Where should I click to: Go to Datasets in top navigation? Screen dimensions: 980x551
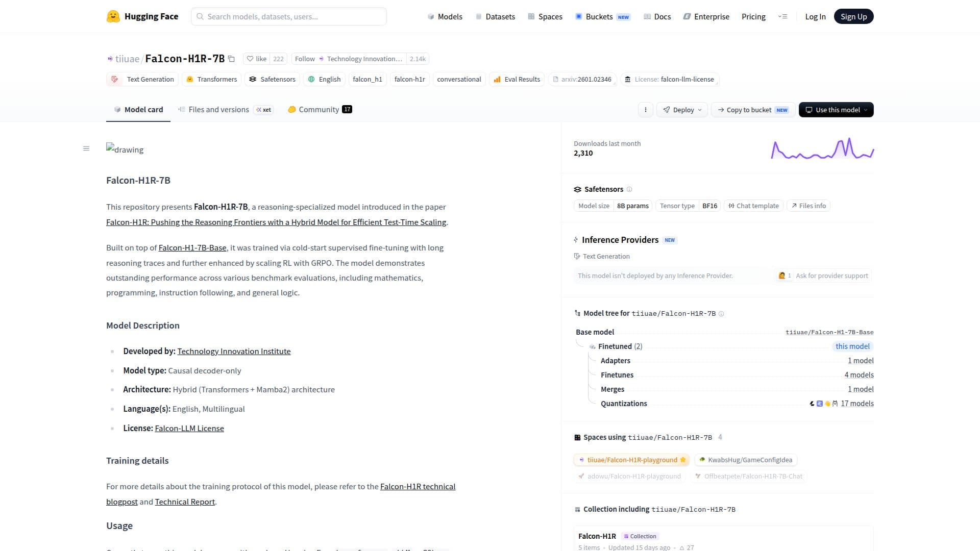point(495,16)
